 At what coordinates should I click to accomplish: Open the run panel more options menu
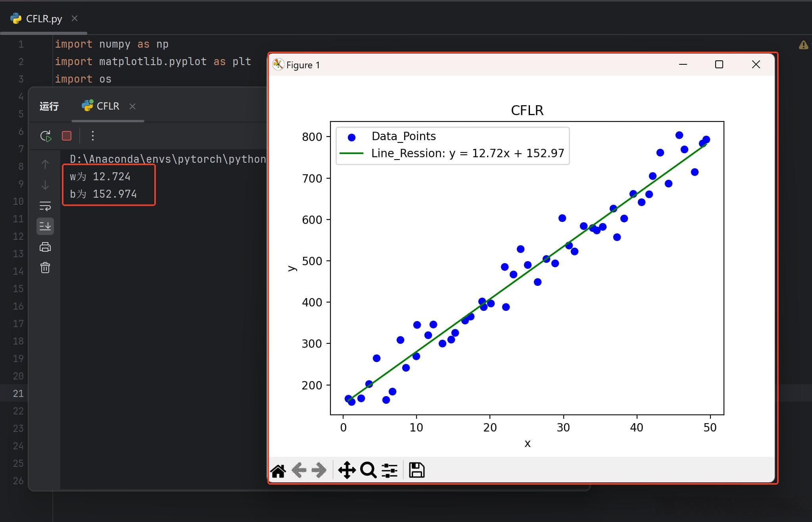pos(92,136)
